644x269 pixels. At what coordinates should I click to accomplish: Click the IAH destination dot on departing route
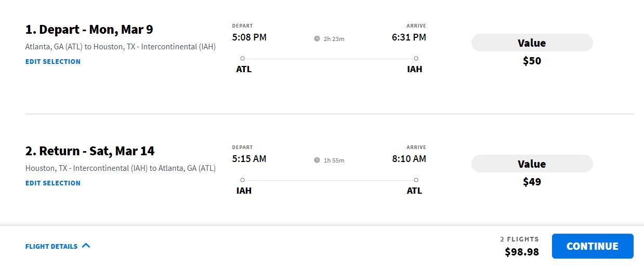[416, 59]
